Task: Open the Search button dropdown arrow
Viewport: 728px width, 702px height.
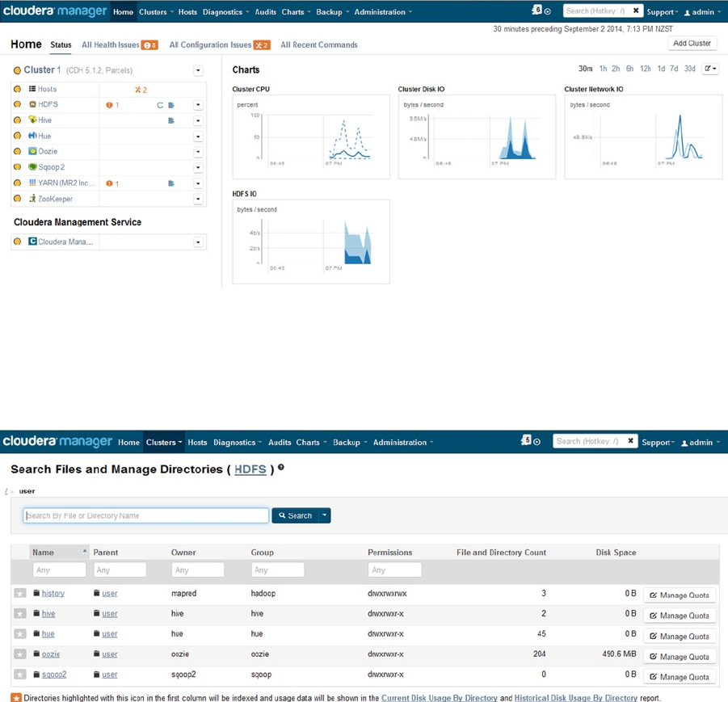Action: 325,515
